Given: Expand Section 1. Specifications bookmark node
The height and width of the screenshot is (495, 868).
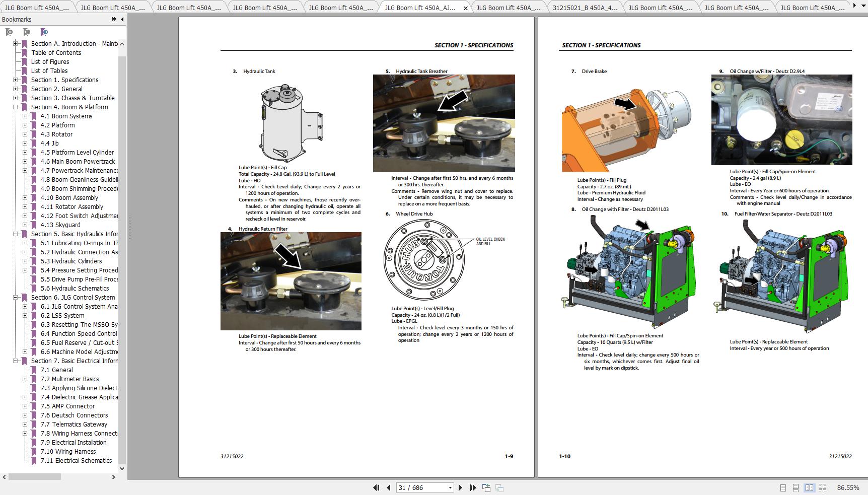Looking at the screenshot, I should (x=16, y=80).
